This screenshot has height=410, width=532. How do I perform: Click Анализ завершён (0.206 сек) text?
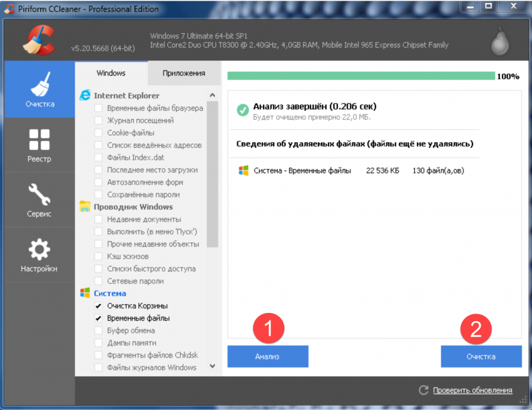(315, 106)
